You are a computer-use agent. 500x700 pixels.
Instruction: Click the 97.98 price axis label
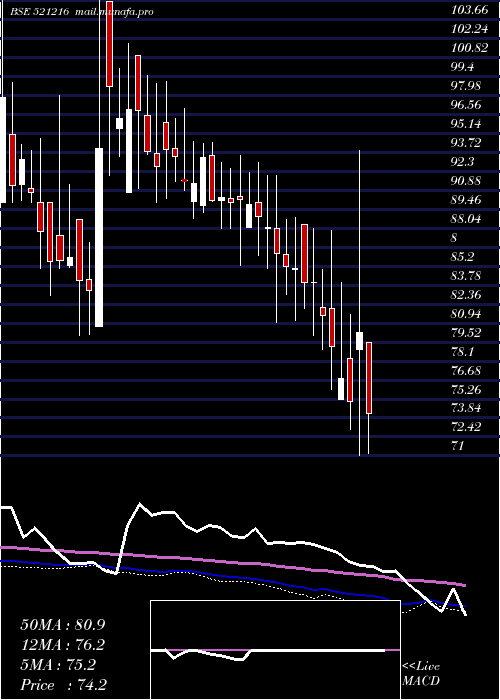[467, 86]
